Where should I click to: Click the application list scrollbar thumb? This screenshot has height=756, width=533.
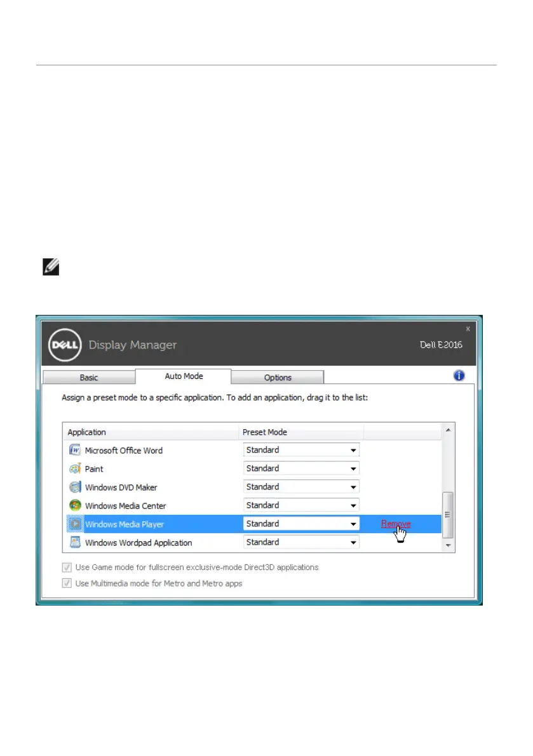click(x=448, y=514)
